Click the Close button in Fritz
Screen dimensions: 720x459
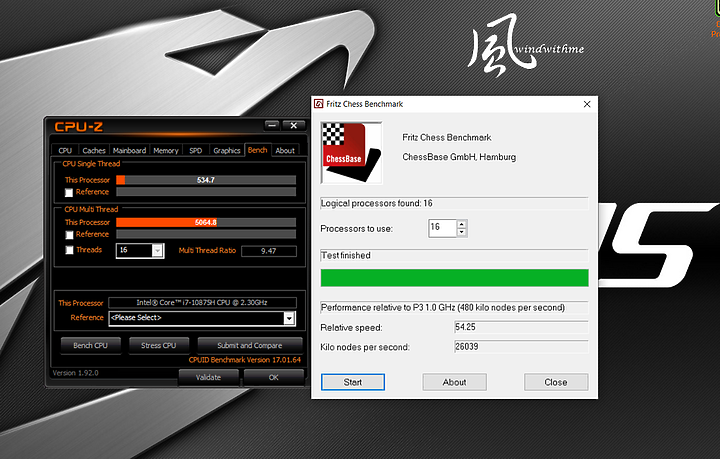(x=556, y=382)
